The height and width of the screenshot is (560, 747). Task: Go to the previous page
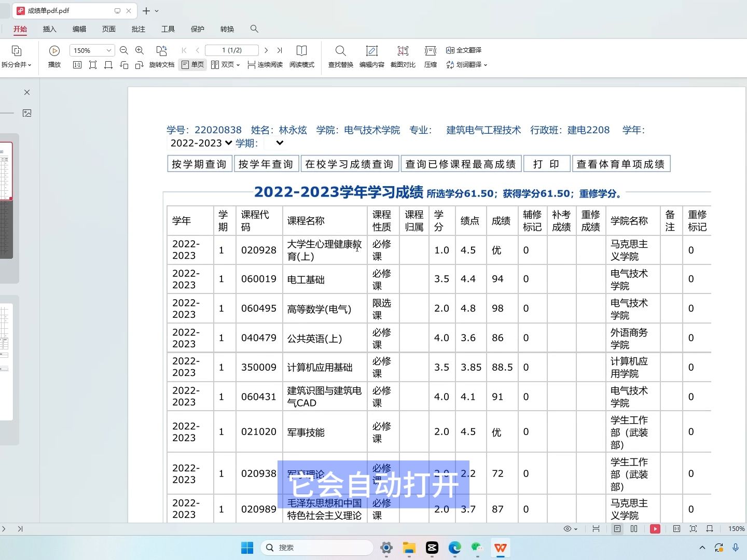click(x=198, y=50)
